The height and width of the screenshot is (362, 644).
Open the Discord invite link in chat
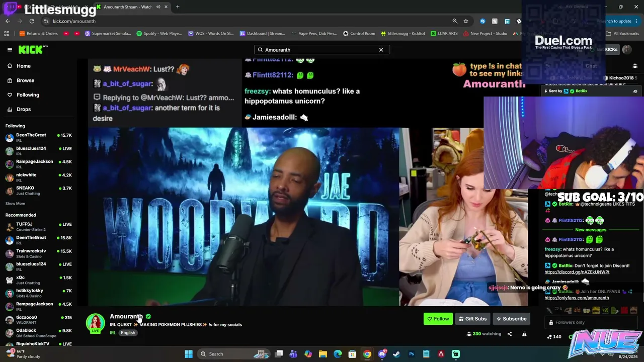point(577,272)
